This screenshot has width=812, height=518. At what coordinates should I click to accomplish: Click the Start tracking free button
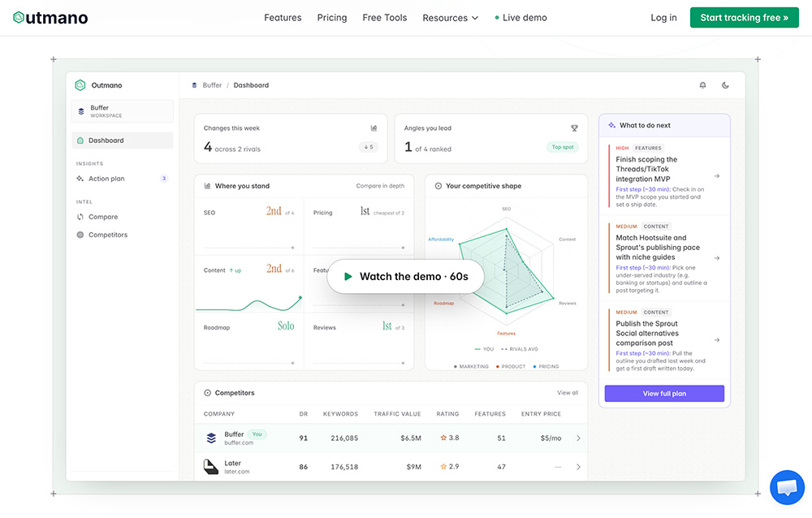(x=744, y=18)
